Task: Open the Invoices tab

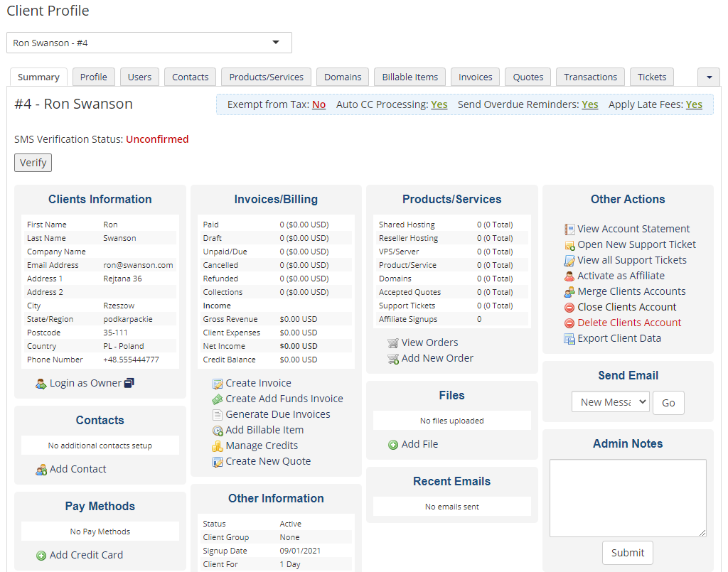Action: click(x=475, y=77)
